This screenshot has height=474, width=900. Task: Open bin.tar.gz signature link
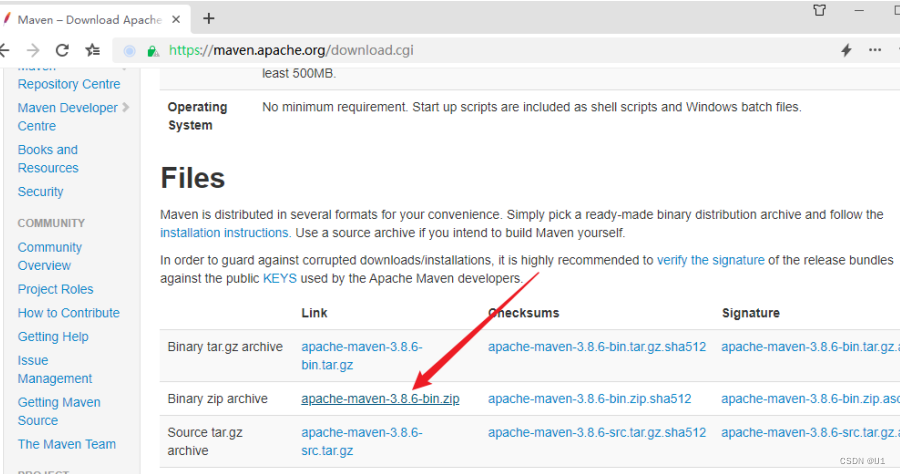pos(810,347)
